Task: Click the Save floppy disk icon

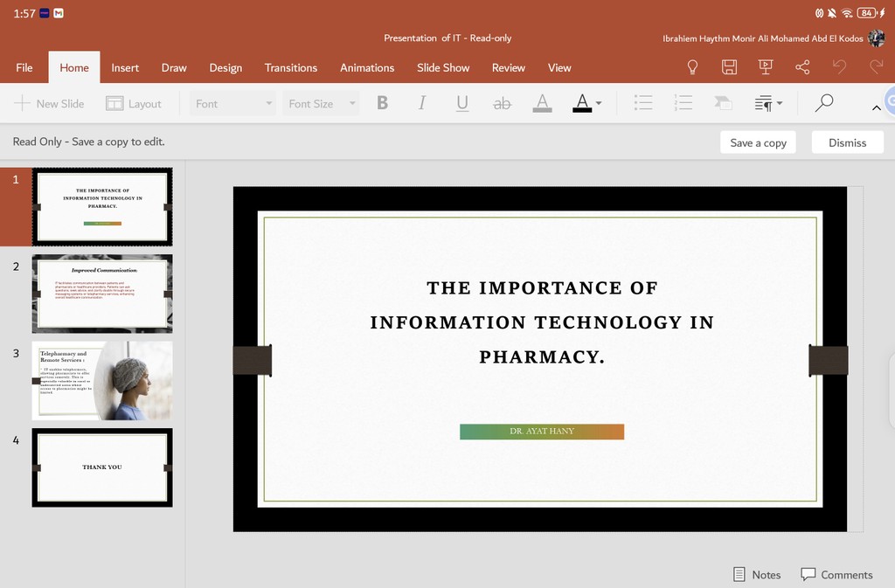Action: click(x=729, y=67)
